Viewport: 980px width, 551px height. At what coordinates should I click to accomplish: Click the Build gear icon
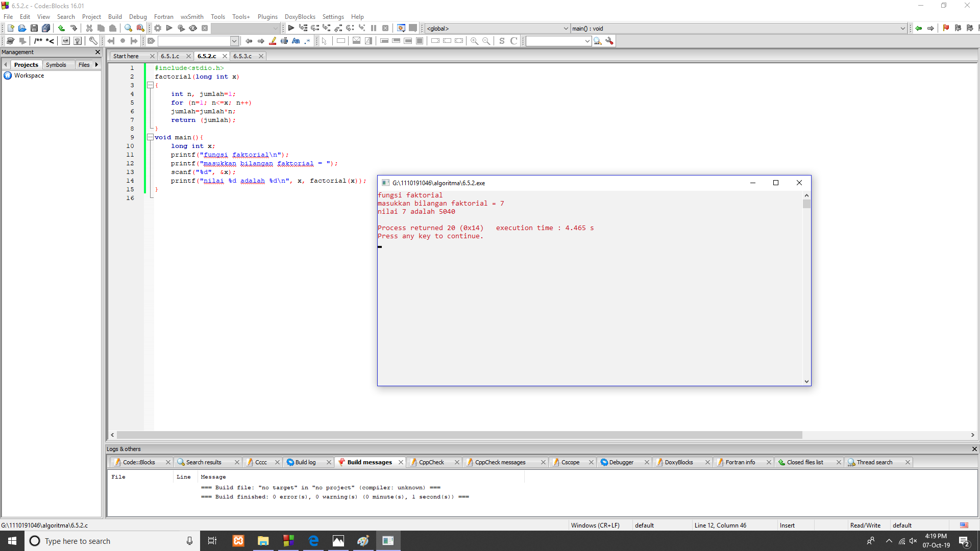(x=158, y=29)
